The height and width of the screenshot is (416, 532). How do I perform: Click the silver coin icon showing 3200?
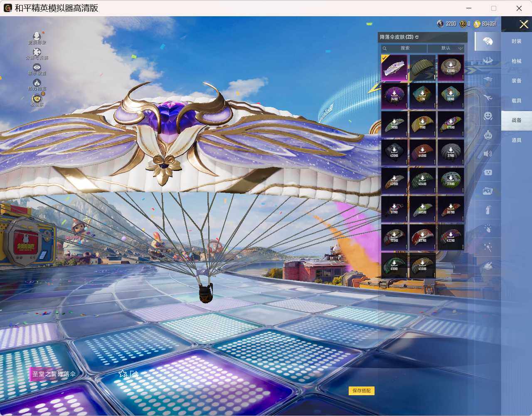(441, 24)
